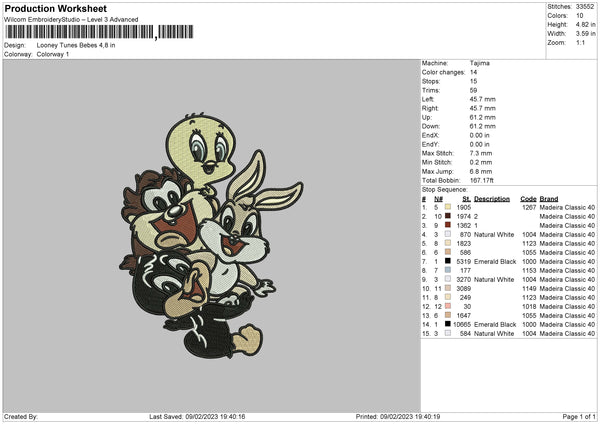600x424 pixels.
Task: Click the barcode under the worksheet title
Action: tap(99, 32)
